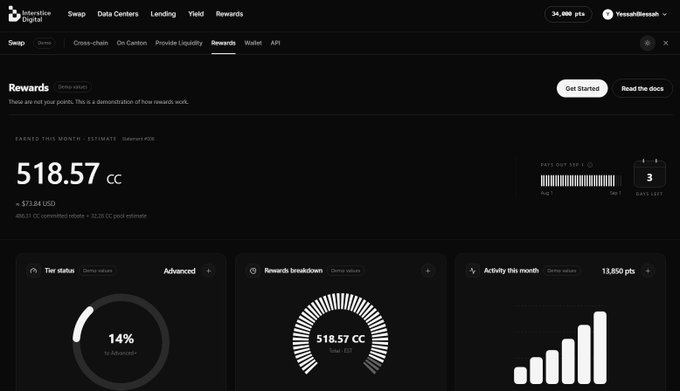Image resolution: width=680 pixels, height=391 pixels.
Task: Click the 13,850 pts activity total
Action: coord(618,271)
